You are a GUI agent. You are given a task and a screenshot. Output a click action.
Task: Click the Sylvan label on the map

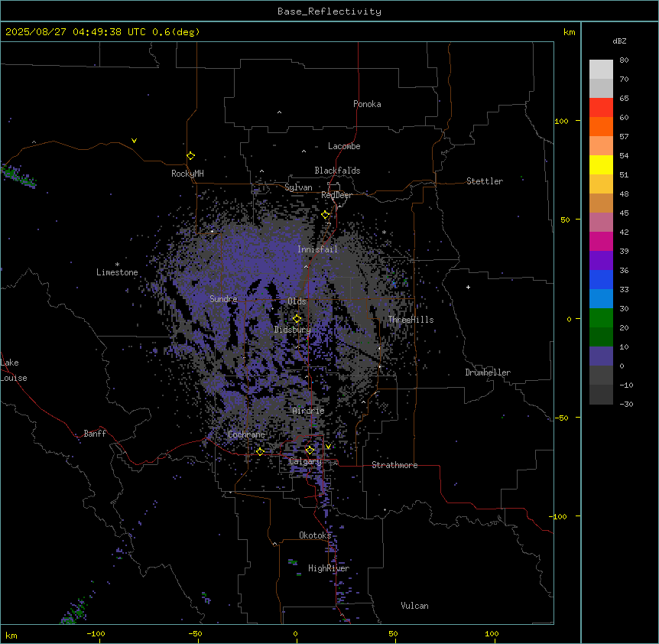click(298, 187)
